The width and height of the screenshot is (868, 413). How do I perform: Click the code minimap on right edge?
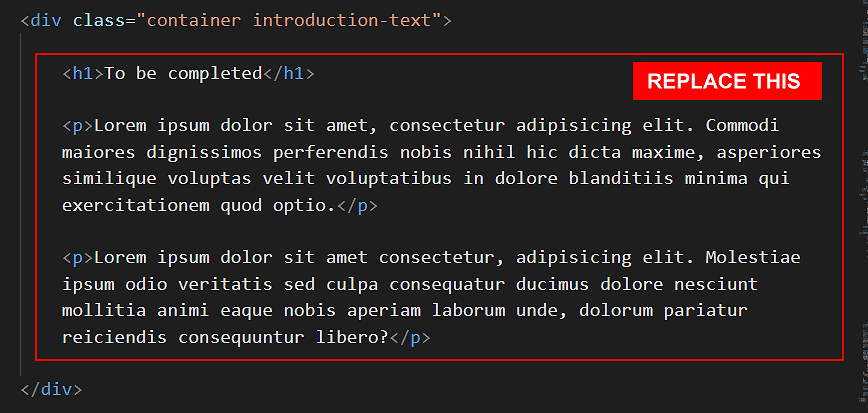tap(860, 200)
